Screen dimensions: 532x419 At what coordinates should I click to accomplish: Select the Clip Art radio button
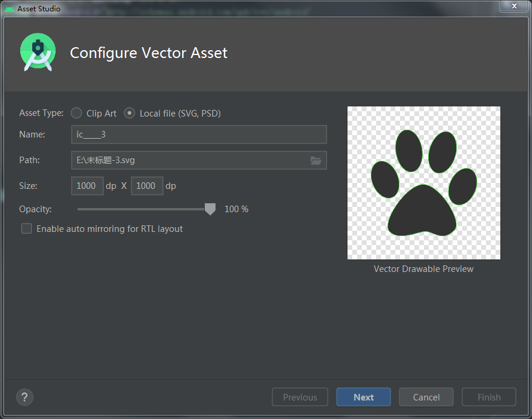coord(76,113)
